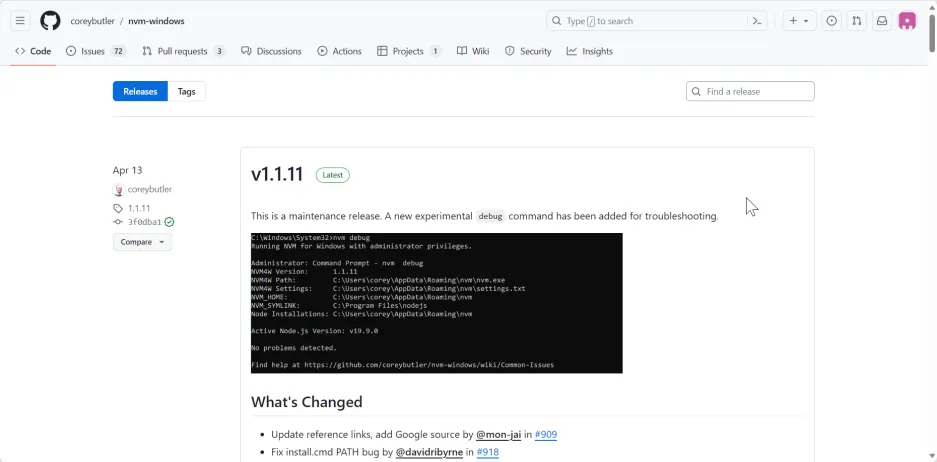The image size is (937, 462).
Task: Click the v1.1.11 release title
Action: click(277, 174)
